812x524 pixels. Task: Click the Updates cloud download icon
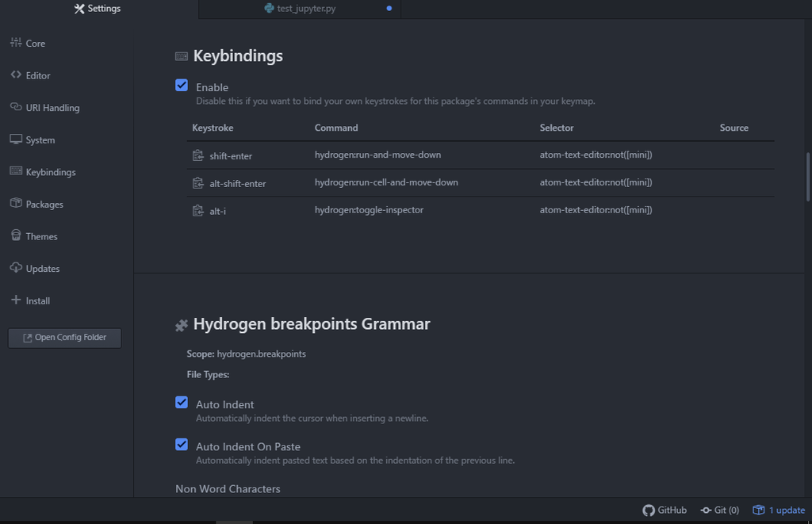click(16, 267)
